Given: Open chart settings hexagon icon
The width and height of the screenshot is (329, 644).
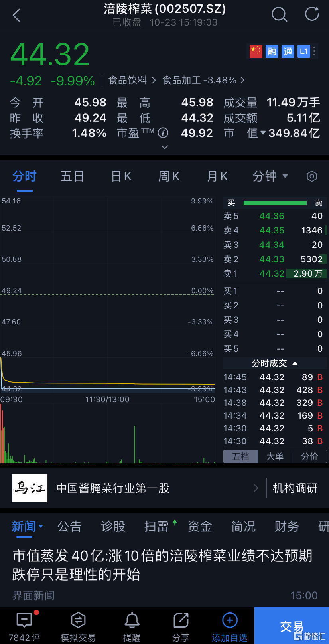Looking at the screenshot, I should pos(312,176).
